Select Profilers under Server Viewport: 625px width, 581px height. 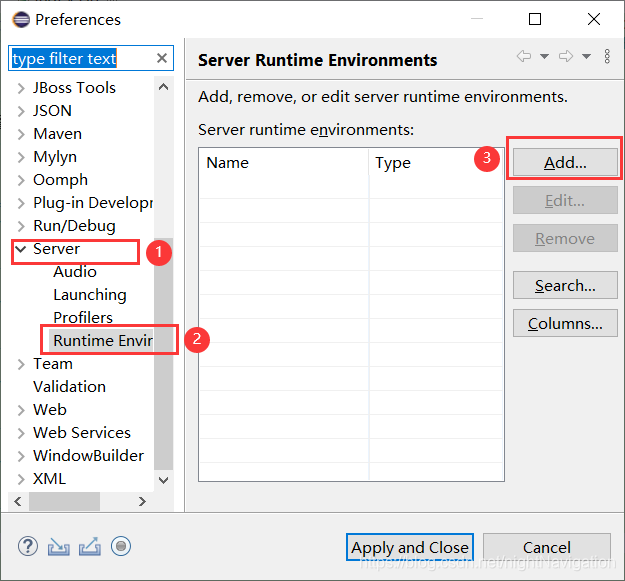(x=83, y=318)
